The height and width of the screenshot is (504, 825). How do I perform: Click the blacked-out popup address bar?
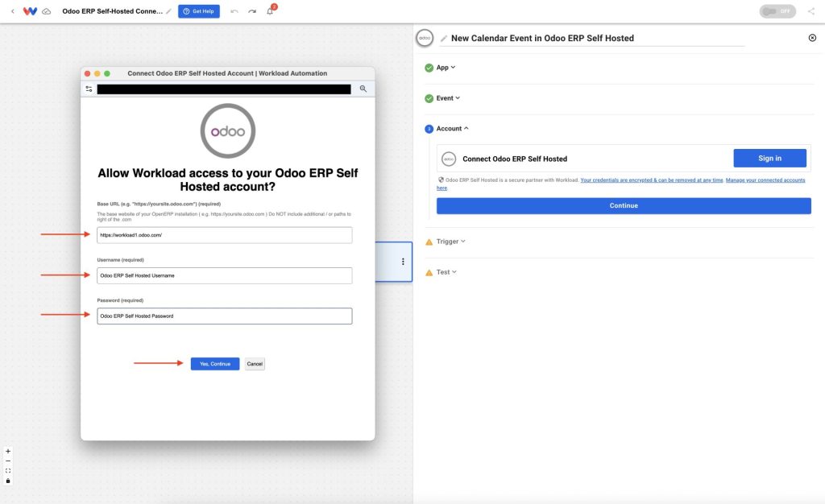[224, 89]
